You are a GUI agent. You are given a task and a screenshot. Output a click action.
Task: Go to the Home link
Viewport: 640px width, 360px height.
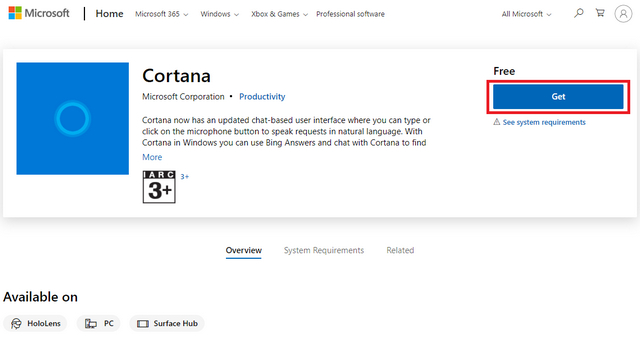point(109,13)
